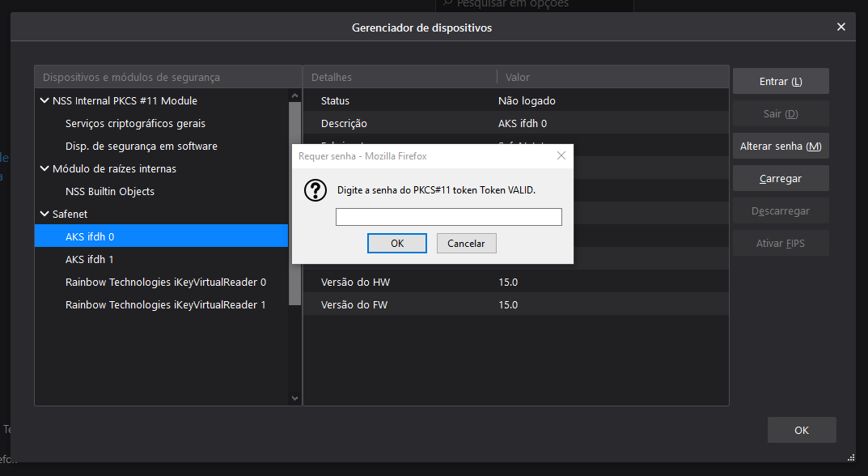This screenshot has width=868, height=476.
Task: Select Disp. de segurança em software
Action: [x=141, y=147]
